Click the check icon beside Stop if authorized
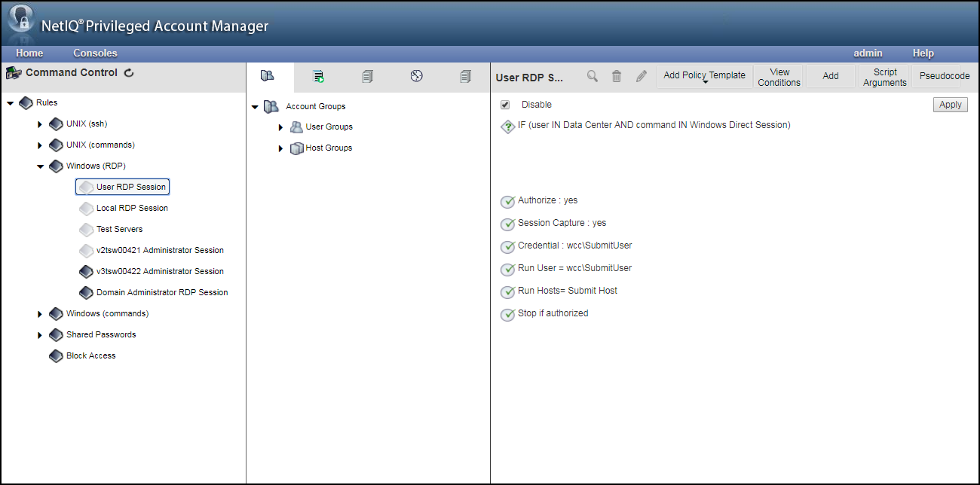The image size is (980, 485). point(508,314)
